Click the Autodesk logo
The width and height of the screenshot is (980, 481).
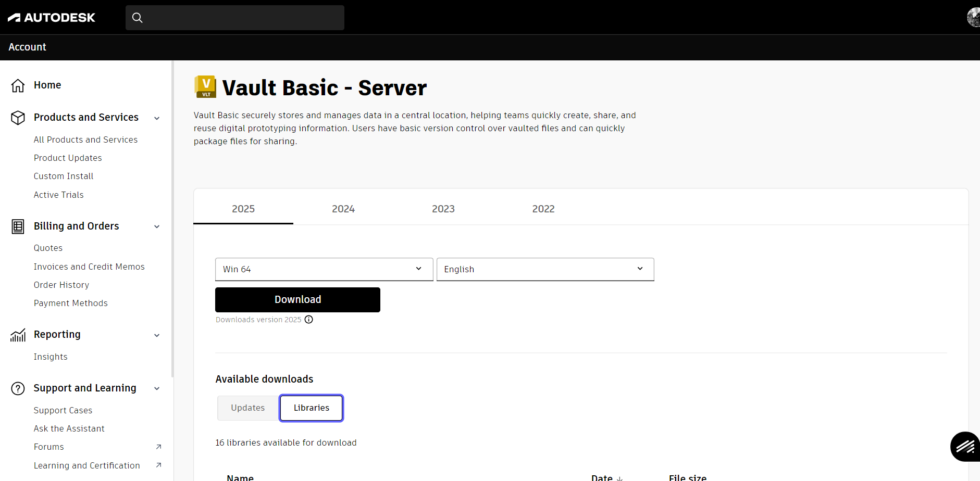(x=52, y=18)
